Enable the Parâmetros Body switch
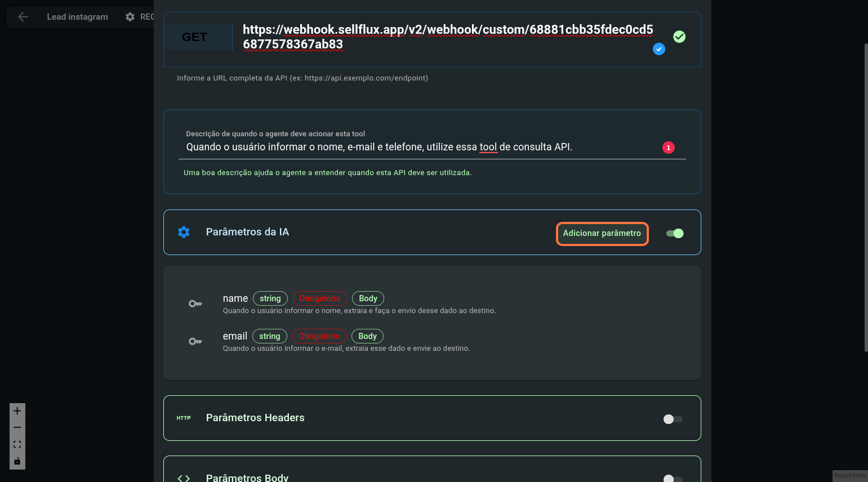Image resolution: width=868 pixels, height=482 pixels. pyautogui.click(x=673, y=479)
